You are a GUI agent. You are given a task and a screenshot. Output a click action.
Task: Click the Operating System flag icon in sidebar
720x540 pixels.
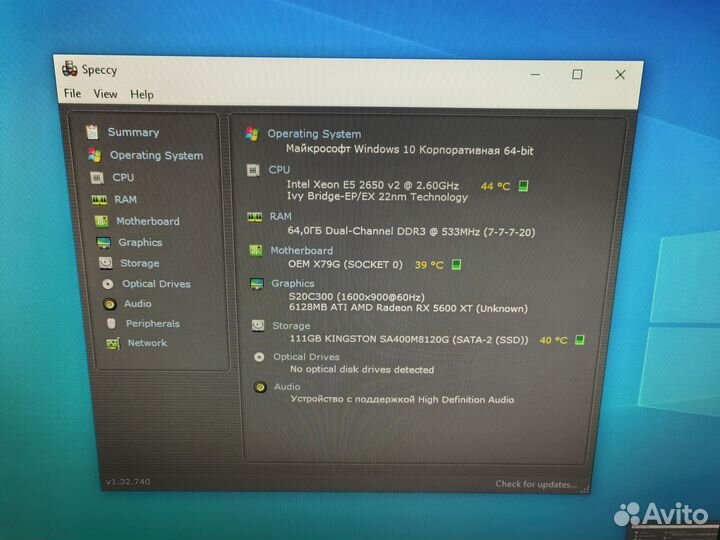(95, 155)
